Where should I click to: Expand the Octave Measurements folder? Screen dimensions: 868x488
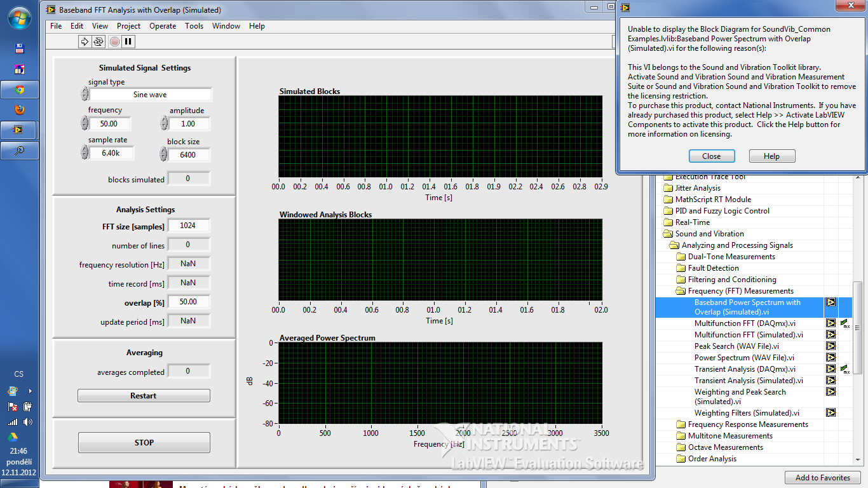pos(681,447)
